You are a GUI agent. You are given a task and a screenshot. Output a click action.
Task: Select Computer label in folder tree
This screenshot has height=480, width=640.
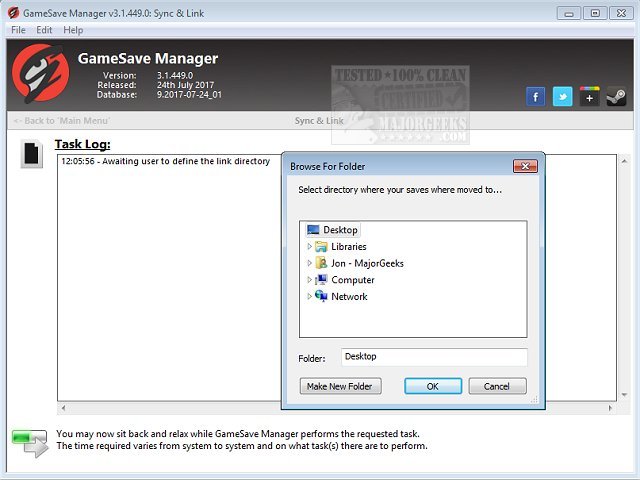click(x=353, y=280)
